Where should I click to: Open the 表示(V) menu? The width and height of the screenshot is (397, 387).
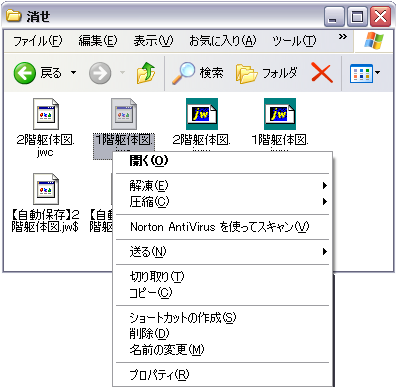pyautogui.click(x=153, y=41)
